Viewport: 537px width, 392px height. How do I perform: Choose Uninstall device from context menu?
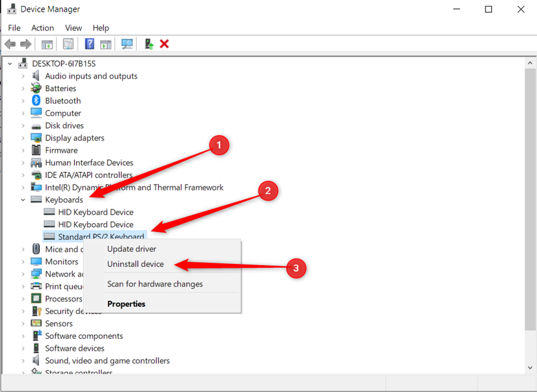tap(135, 264)
